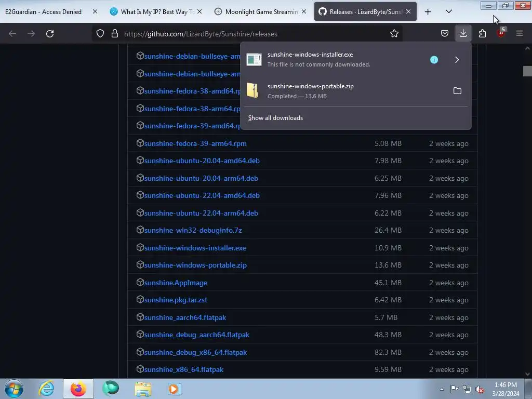Download sunshine.AppImage
This screenshot has width=532, height=399.
(176, 283)
